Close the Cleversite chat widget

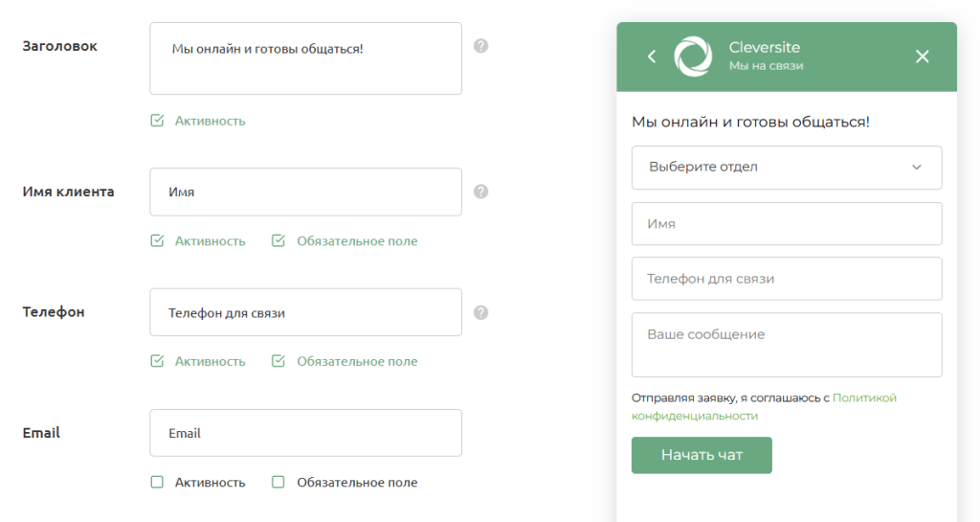click(x=922, y=57)
